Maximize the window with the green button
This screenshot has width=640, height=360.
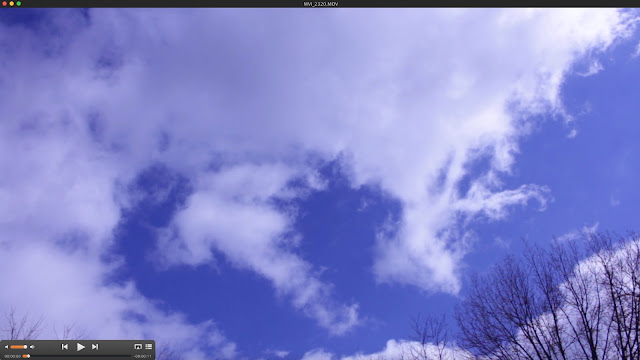pyautogui.click(x=18, y=4)
